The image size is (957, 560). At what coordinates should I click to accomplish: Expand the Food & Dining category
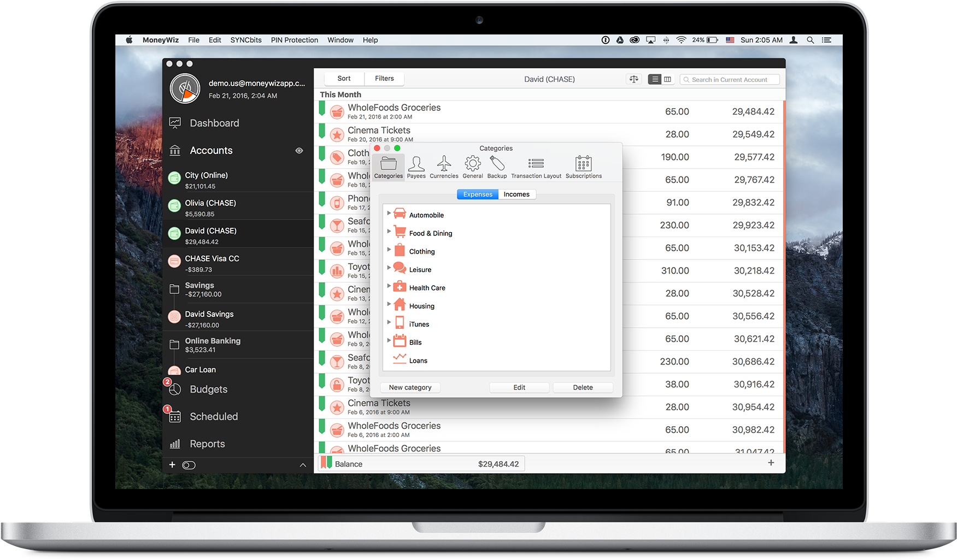click(x=389, y=231)
